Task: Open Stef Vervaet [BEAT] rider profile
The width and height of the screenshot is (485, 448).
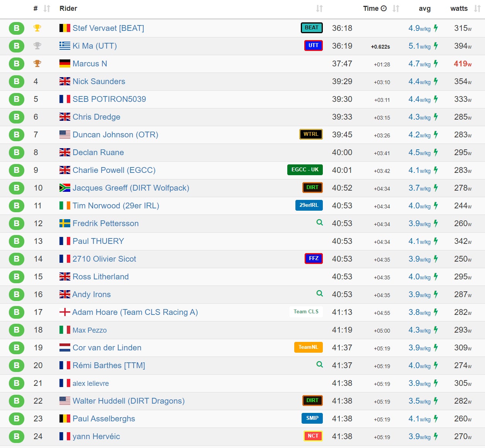Action: [108, 28]
